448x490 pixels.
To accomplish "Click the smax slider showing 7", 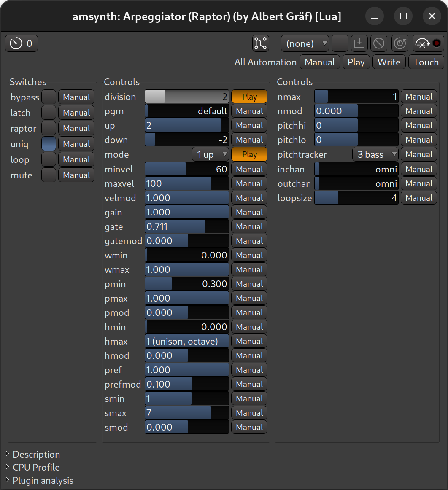I will [187, 413].
